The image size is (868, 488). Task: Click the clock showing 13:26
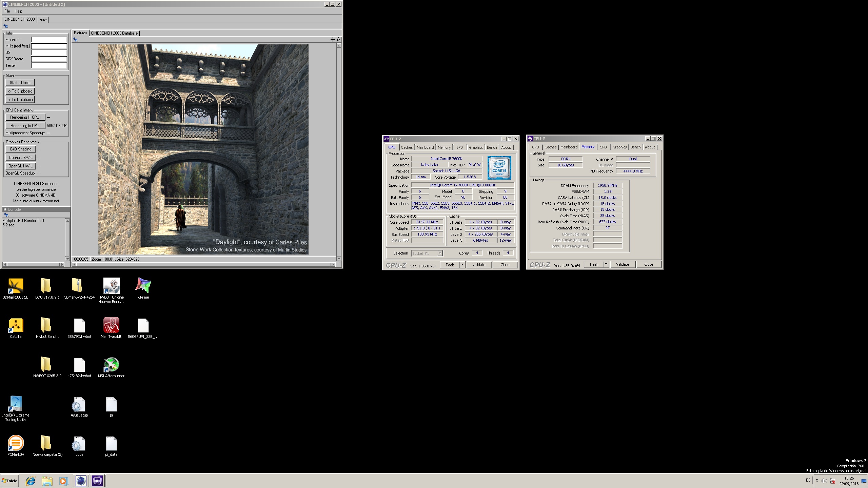point(849,478)
